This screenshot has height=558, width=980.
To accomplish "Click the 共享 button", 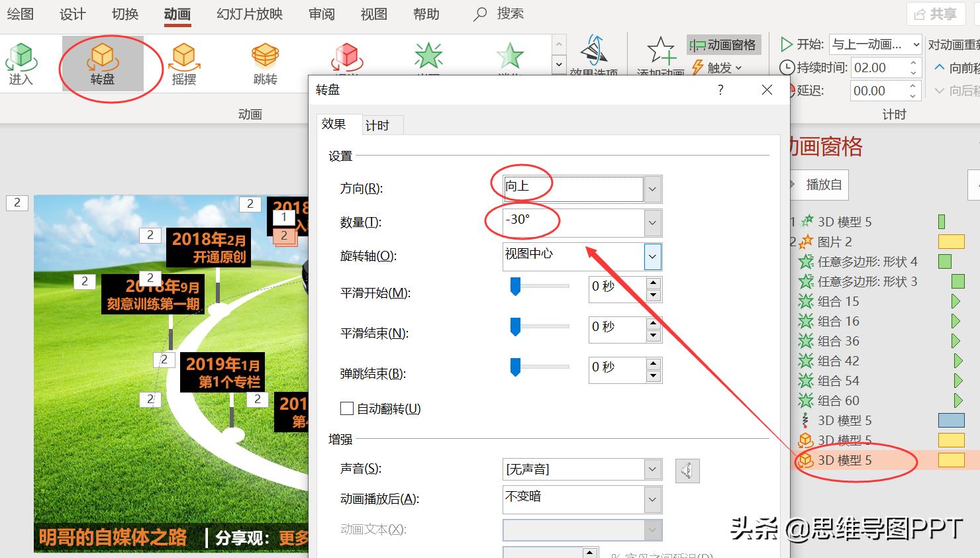I will coord(935,13).
